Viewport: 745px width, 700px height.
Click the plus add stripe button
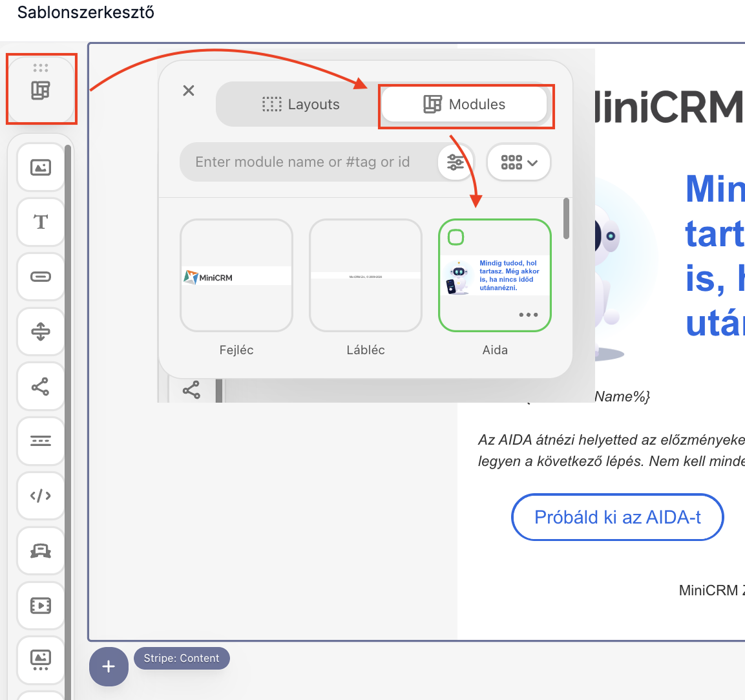coord(109,666)
